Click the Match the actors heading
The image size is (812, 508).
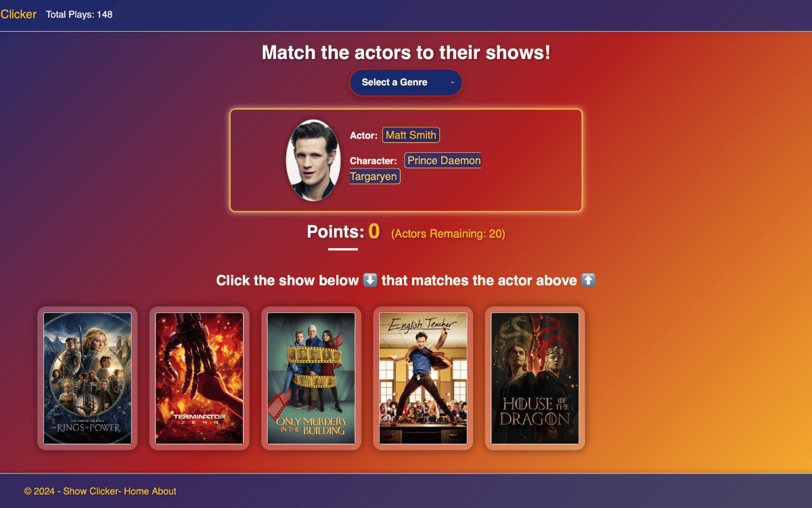click(406, 52)
